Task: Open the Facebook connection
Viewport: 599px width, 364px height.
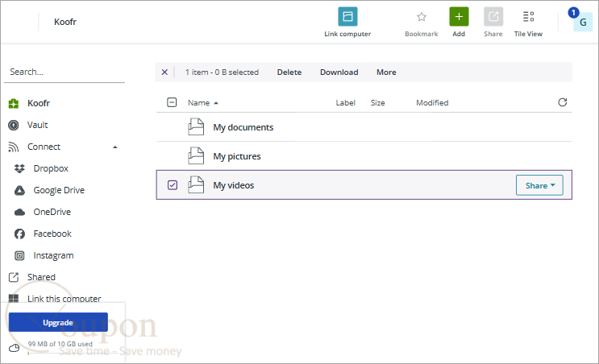Action: click(x=52, y=234)
